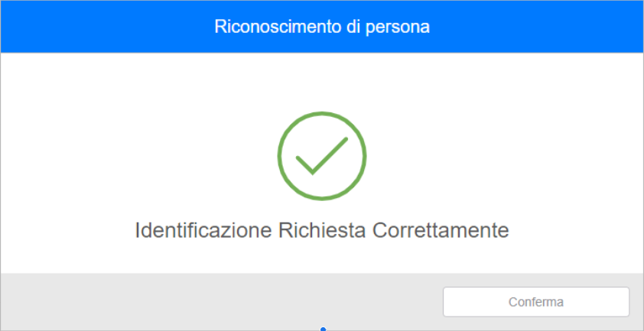Image resolution: width=644 pixels, height=331 pixels.
Task: Confirm the successful identification request
Action: [x=536, y=302]
